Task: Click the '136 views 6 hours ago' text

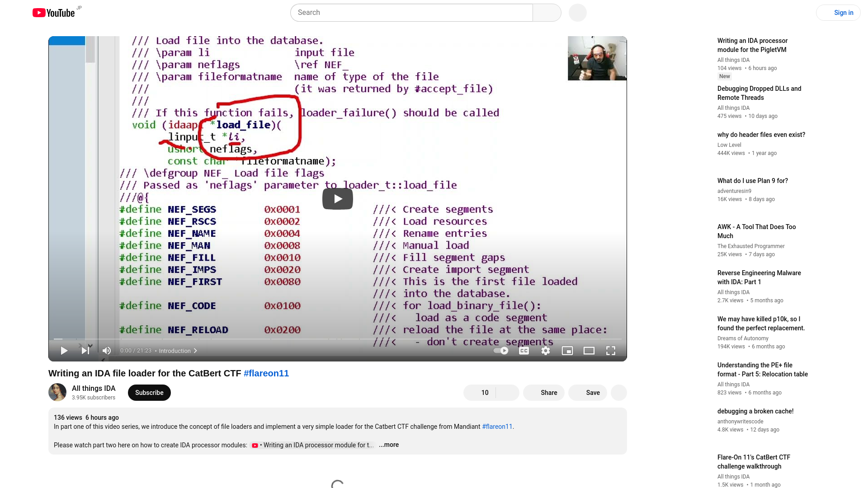Action: 86,418
